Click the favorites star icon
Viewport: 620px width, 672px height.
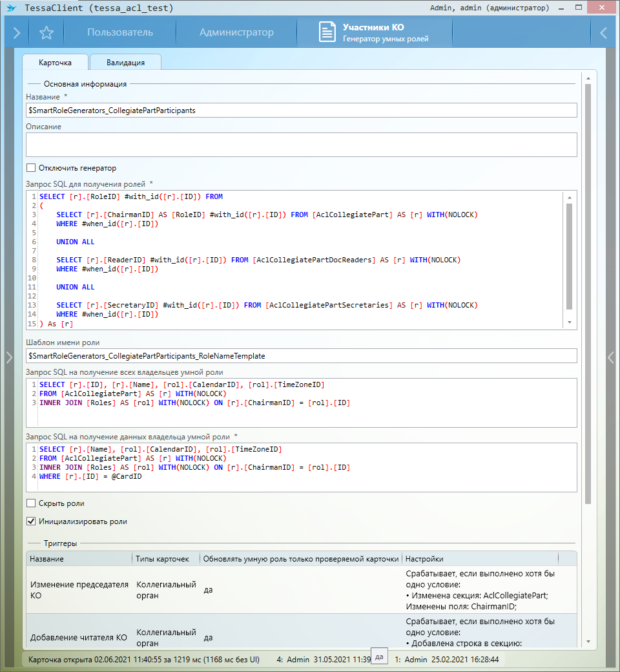(x=46, y=33)
